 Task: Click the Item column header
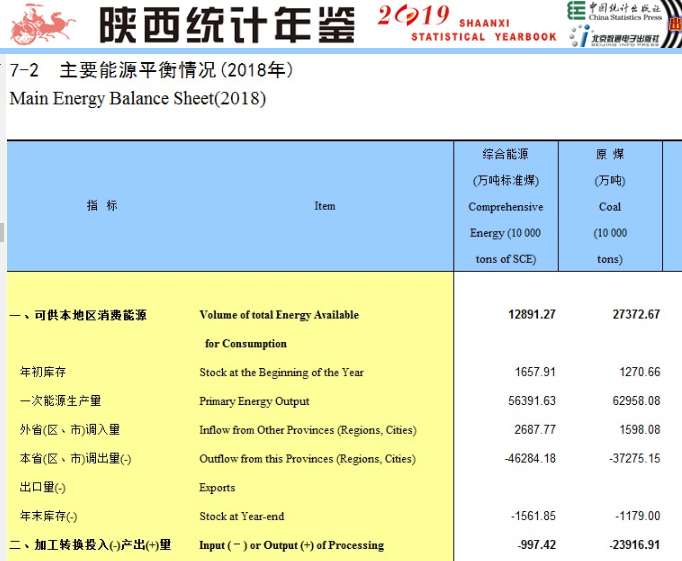pos(325,206)
